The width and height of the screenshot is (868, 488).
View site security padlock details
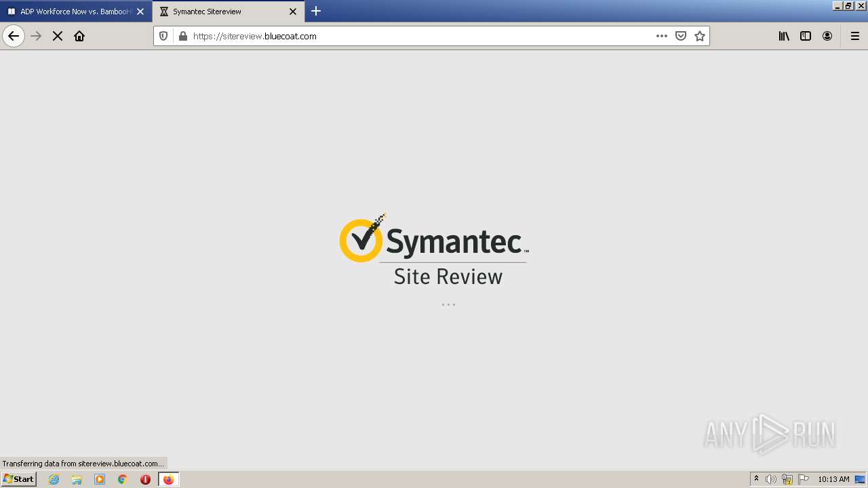182,36
